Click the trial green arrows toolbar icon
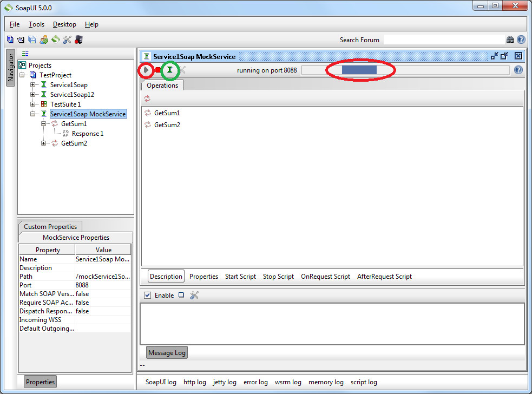 pyautogui.click(x=56, y=40)
